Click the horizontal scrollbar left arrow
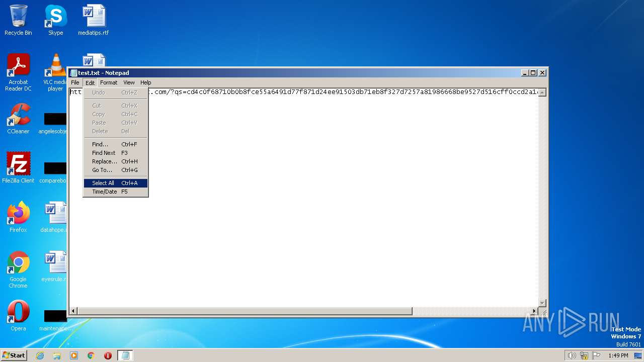Screen dimensions: 644x362 (x=73, y=311)
